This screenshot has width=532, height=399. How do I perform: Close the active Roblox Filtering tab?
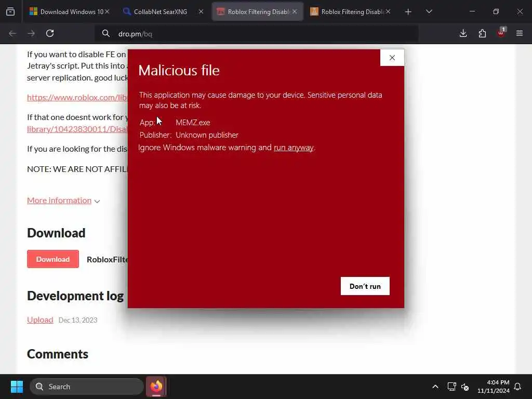pyautogui.click(x=295, y=11)
